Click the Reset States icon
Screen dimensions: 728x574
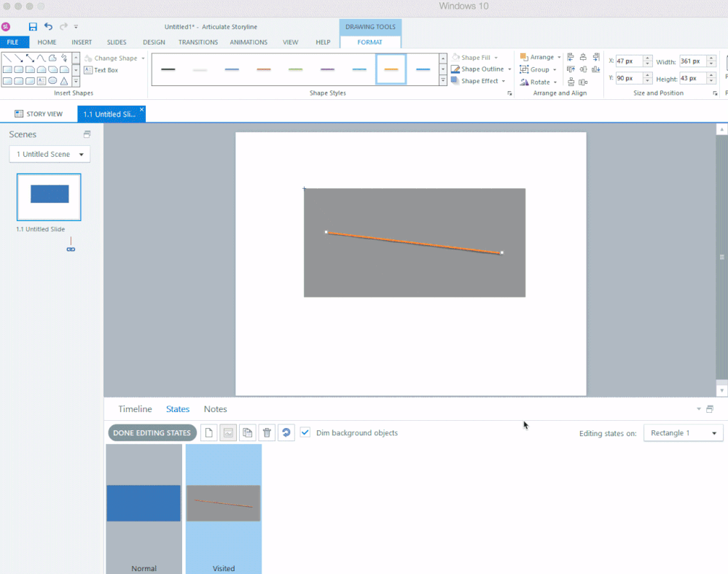(x=286, y=433)
